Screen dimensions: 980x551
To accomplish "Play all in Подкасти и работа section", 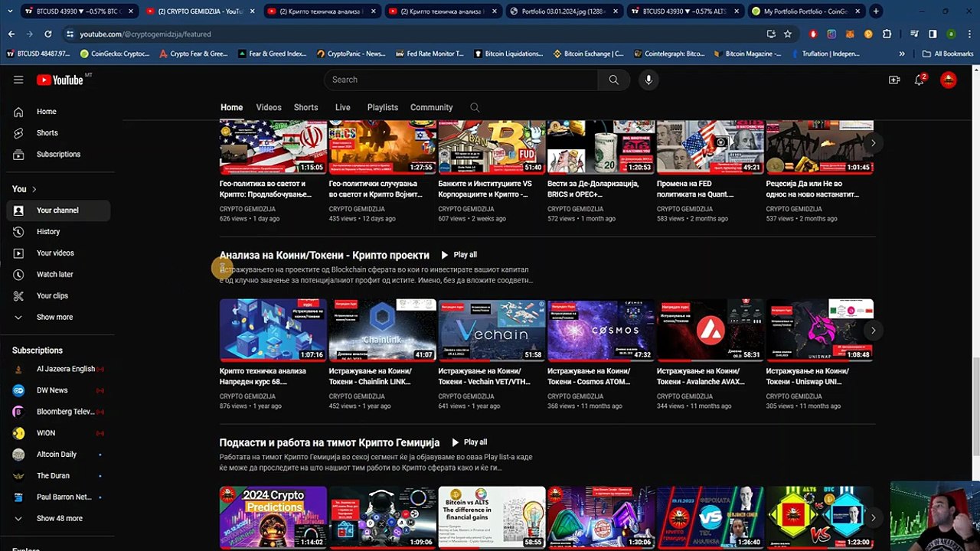I will [469, 442].
